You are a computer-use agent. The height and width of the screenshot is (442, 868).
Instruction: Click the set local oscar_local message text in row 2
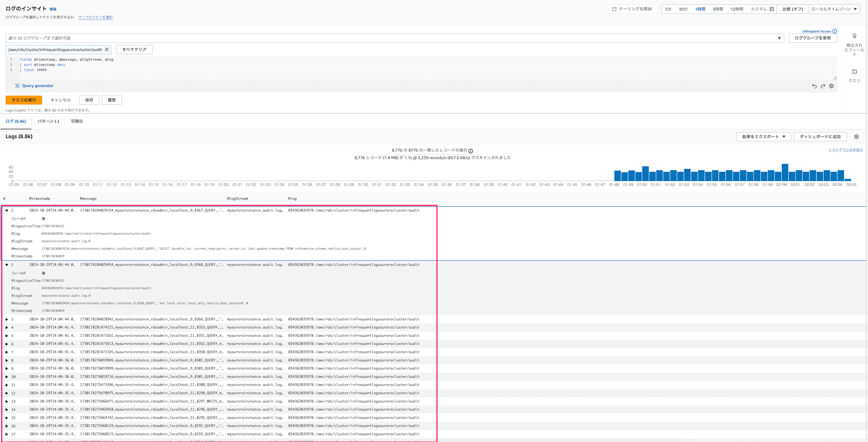click(x=145, y=303)
